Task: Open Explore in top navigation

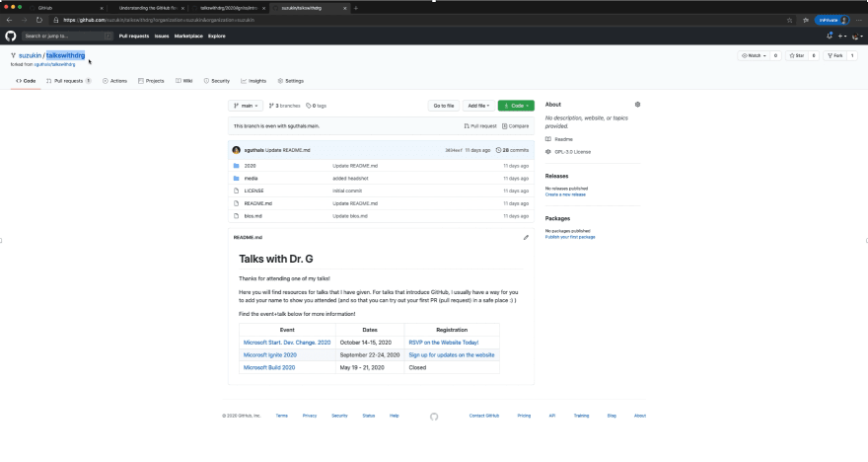Action: click(216, 36)
